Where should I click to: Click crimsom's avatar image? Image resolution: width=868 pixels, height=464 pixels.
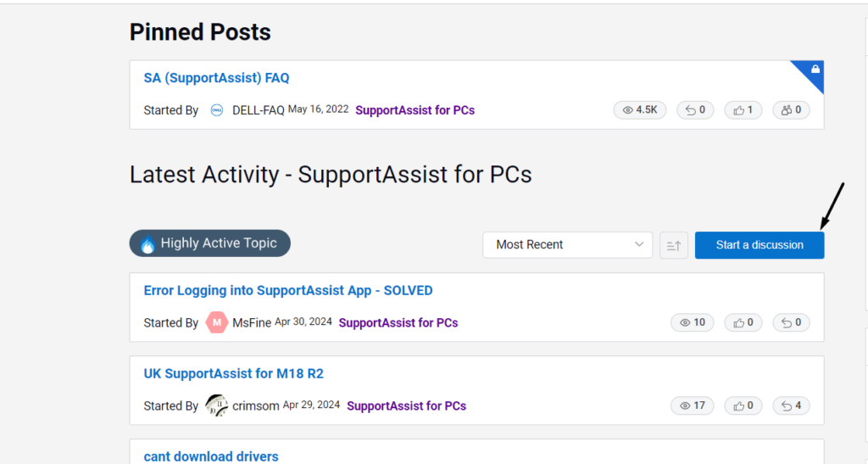pos(217,405)
